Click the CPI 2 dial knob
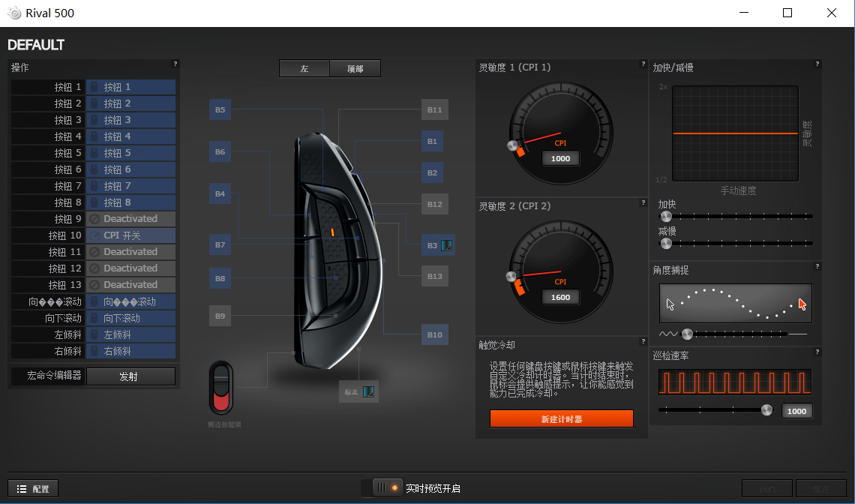Screen dimensions: 855x504 click(511, 277)
